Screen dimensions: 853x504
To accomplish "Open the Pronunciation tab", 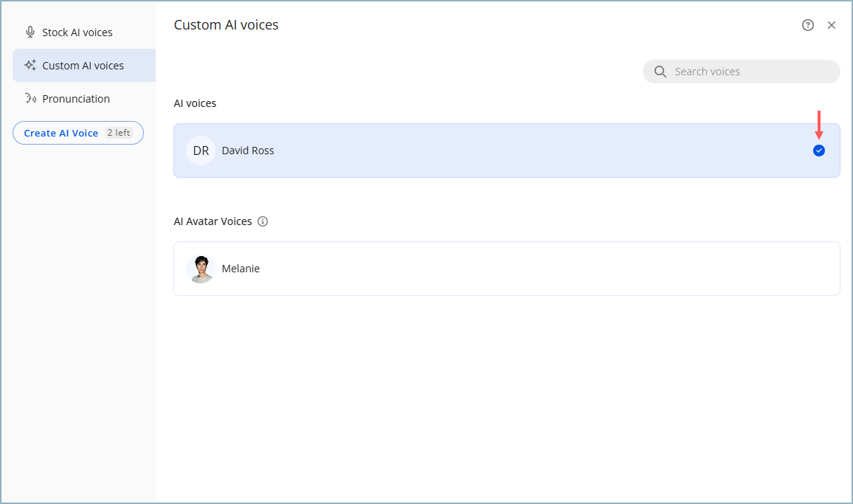I will (x=76, y=99).
